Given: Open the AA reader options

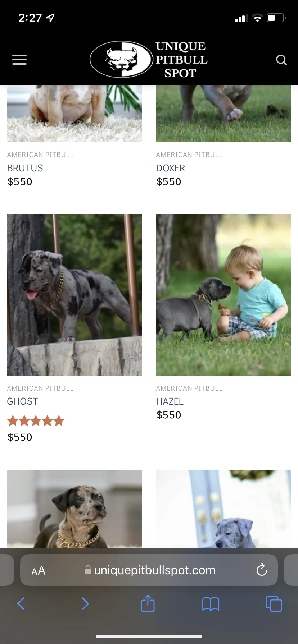Looking at the screenshot, I should point(39,570).
